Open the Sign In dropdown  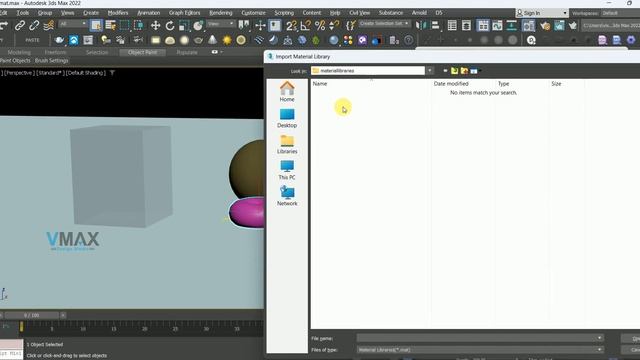coord(542,13)
